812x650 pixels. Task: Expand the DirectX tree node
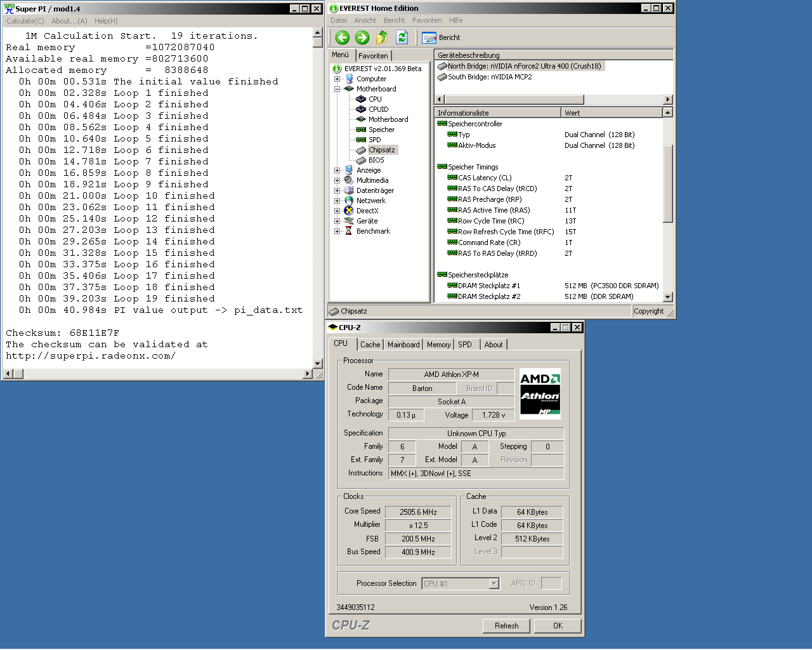point(337,211)
